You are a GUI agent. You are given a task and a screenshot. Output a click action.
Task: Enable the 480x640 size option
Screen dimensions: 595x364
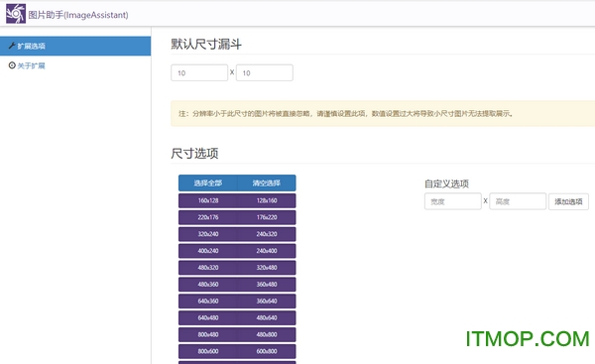[x=267, y=317]
